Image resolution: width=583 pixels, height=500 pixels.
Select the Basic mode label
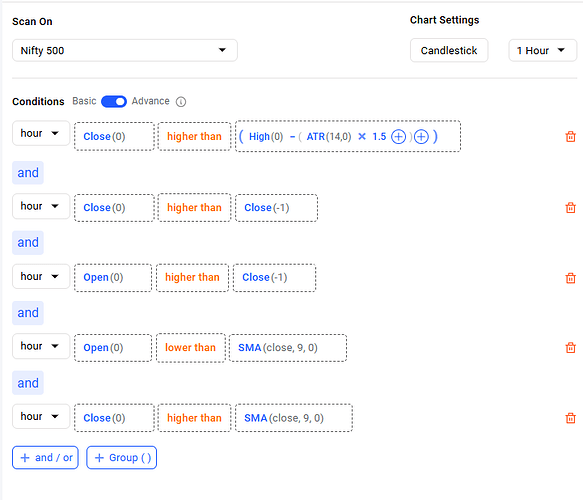coord(84,101)
